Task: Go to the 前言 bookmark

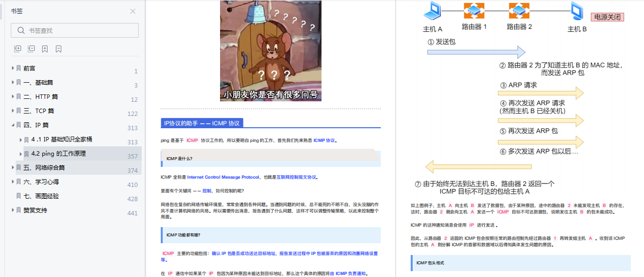Action: click(29, 68)
